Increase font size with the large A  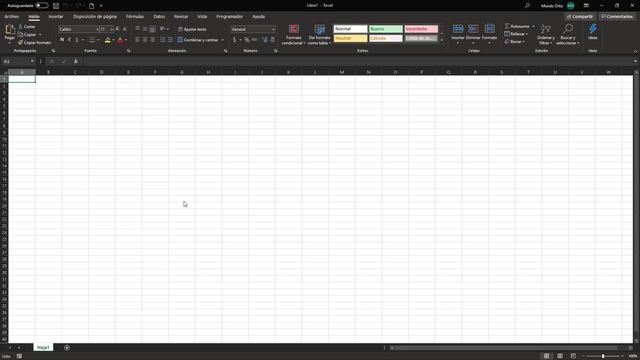click(118, 29)
